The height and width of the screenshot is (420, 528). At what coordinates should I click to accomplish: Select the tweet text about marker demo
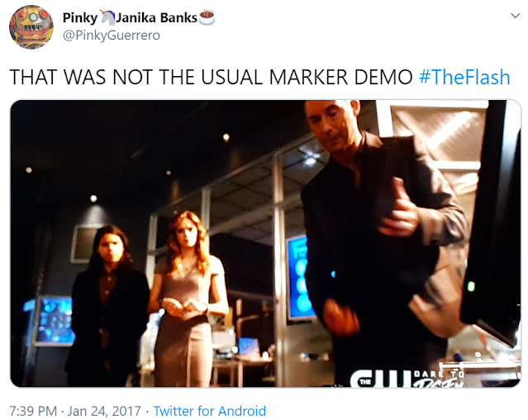211,77
